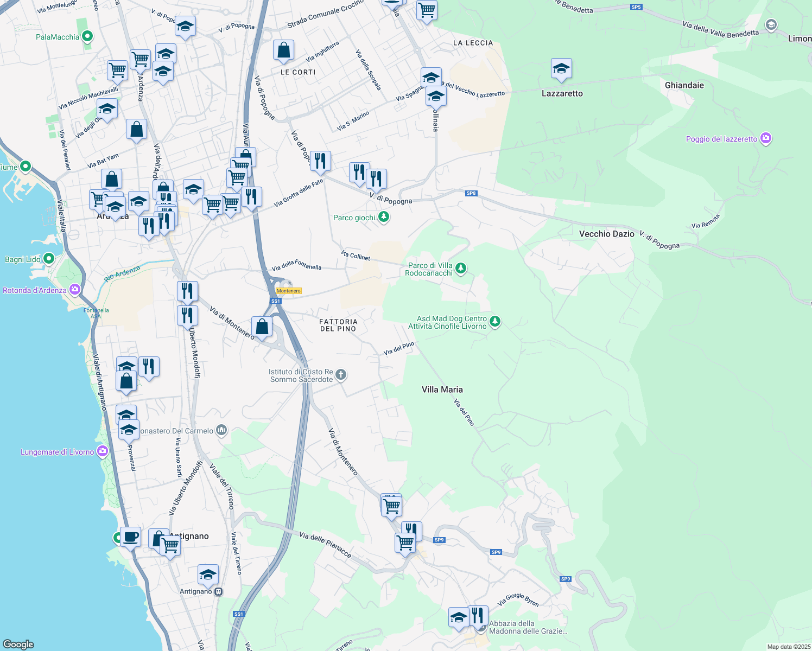Click the restaurant marker beside Abbazia della Madonna

point(478,616)
